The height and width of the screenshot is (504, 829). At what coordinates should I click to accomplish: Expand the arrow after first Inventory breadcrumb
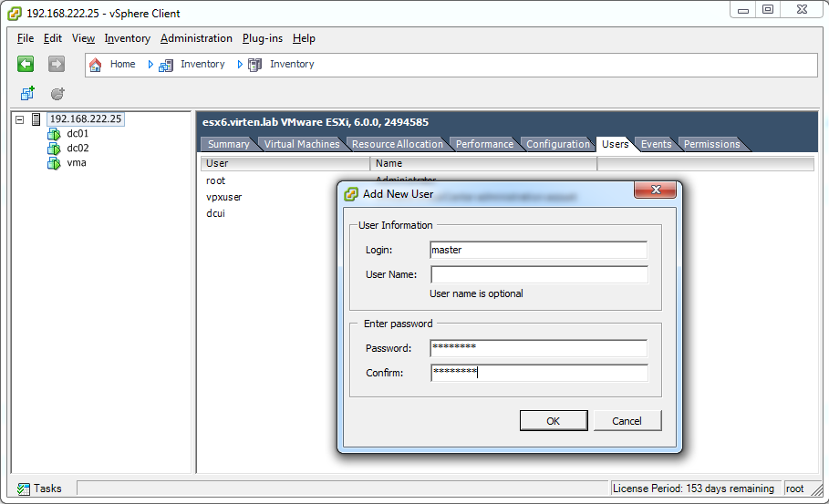point(240,65)
